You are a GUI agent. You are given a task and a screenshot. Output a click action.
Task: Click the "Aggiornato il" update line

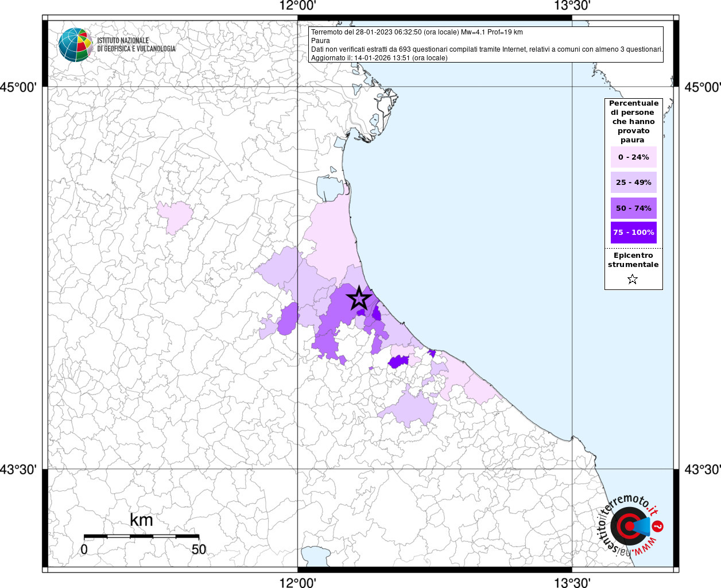tap(379, 58)
